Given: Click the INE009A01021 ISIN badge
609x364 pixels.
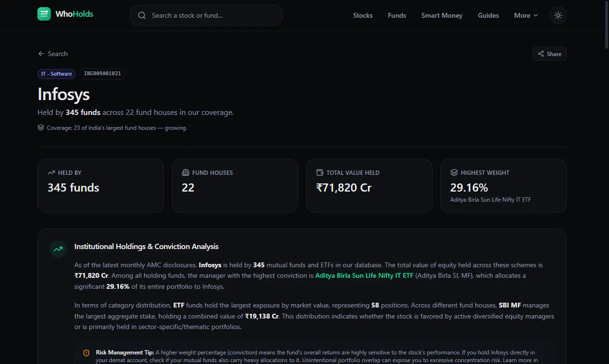Looking at the screenshot, I should point(102,74).
